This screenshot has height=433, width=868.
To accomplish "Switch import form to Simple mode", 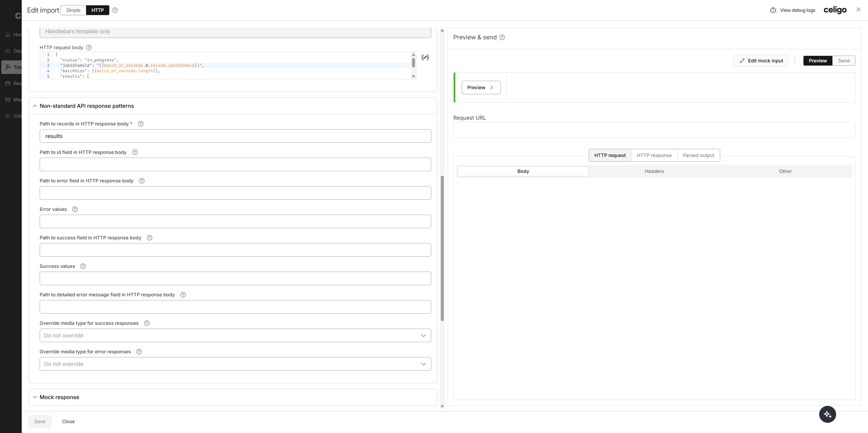I will (x=73, y=10).
